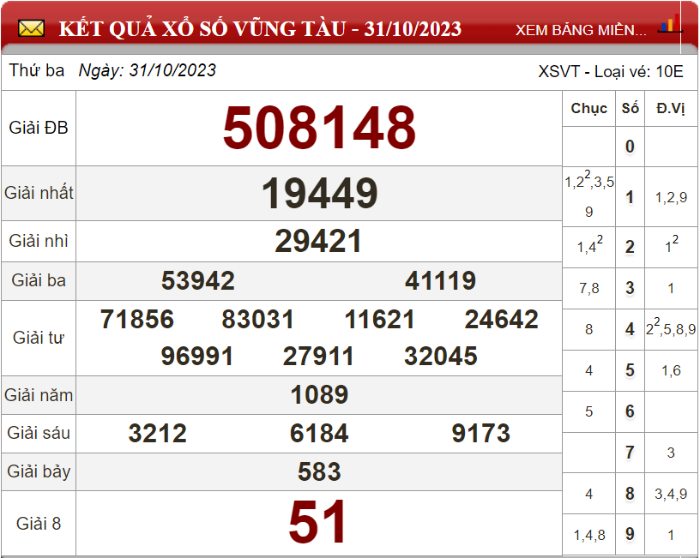Click digit 8 in Số column
Image resolution: width=700 pixels, height=558 pixels.
click(630, 494)
